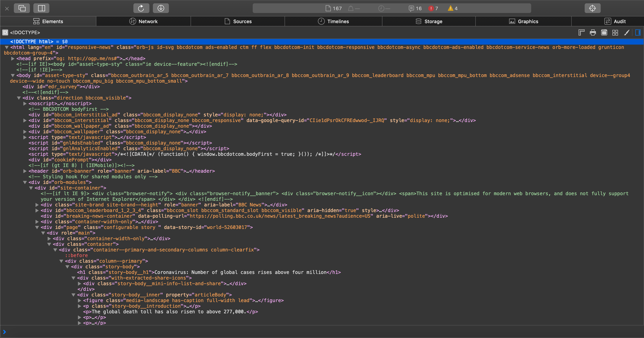Image resolution: width=644 pixels, height=338 pixels.
Task: Click the print styles printer icon
Action: [593, 32]
